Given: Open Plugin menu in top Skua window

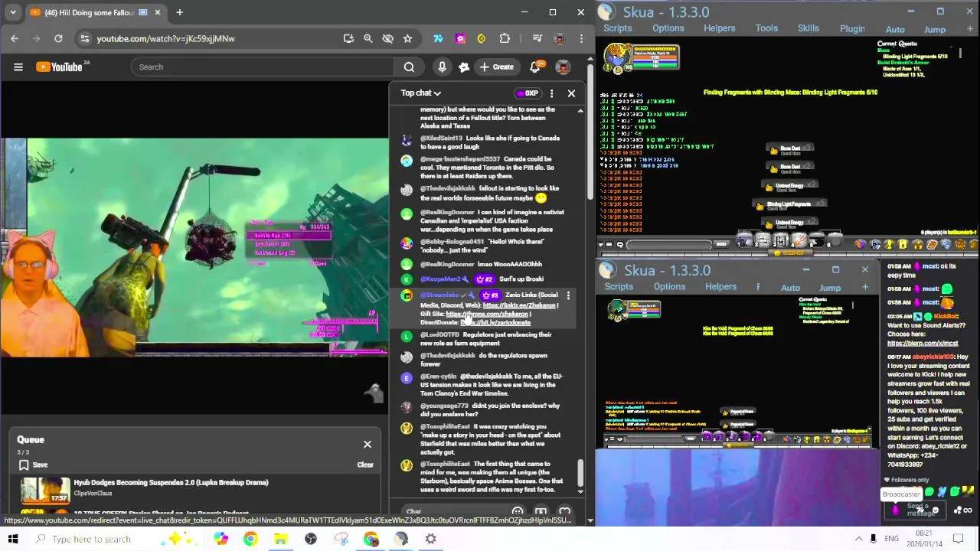Looking at the screenshot, I should (852, 29).
